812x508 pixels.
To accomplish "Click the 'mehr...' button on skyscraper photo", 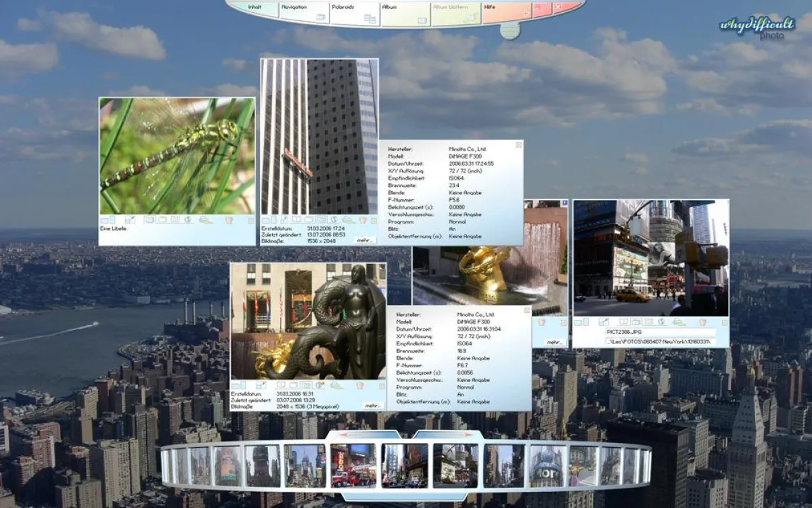I will pyautogui.click(x=364, y=240).
